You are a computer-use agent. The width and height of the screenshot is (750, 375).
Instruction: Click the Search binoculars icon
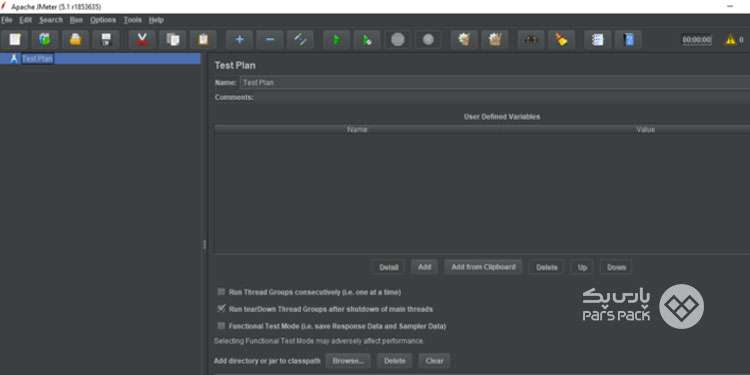pos(531,40)
